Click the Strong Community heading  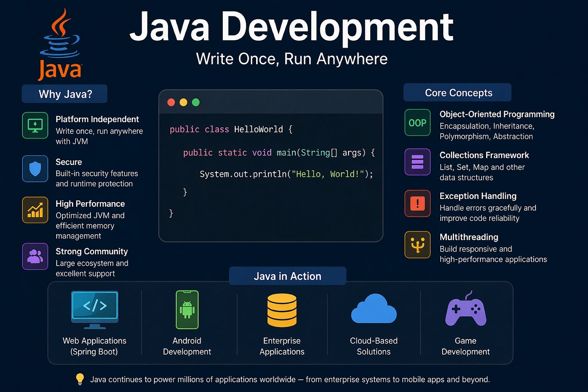pyautogui.click(x=92, y=252)
